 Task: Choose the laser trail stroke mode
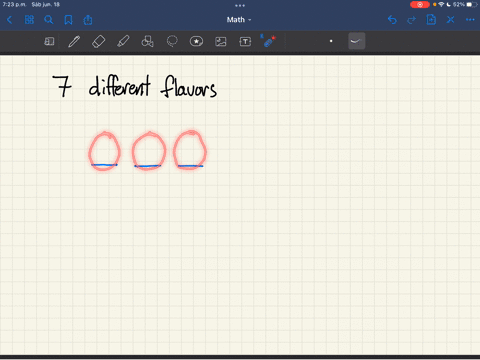356,41
